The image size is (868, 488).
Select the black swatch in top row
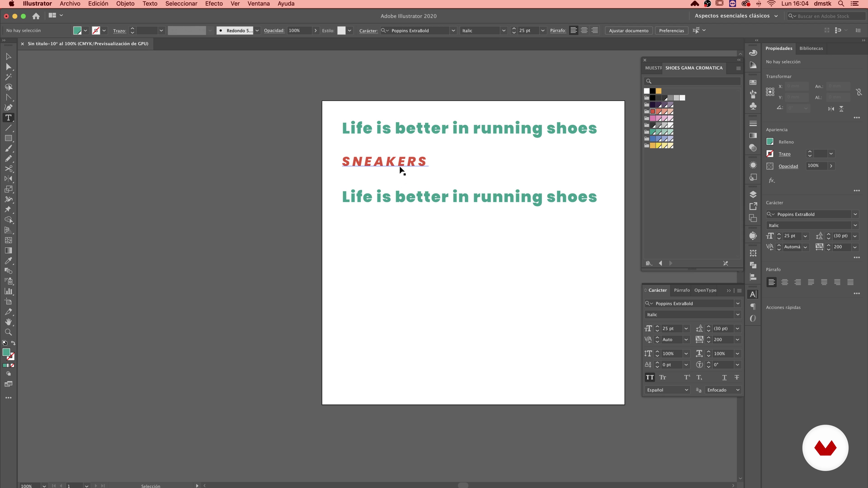click(x=653, y=91)
